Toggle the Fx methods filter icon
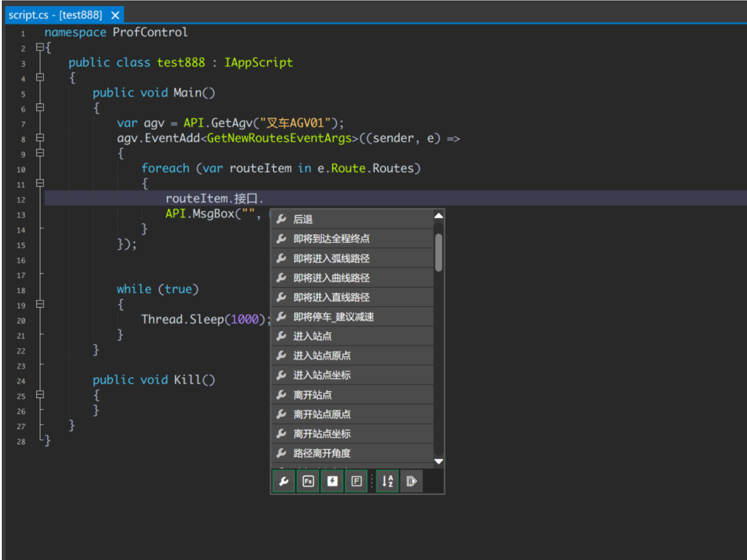Image resolution: width=747 pixels, height=560 pixels. (308, 481)
